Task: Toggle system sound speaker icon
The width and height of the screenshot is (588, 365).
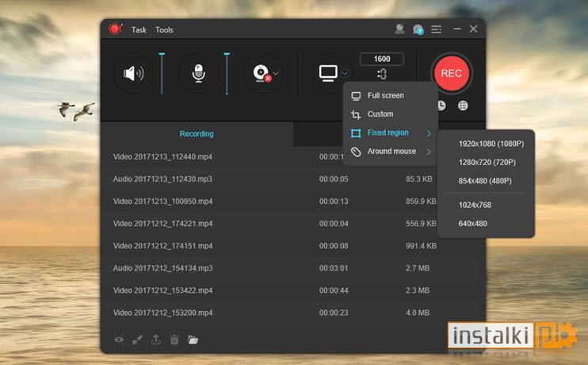Action: [x=133, y=73]
